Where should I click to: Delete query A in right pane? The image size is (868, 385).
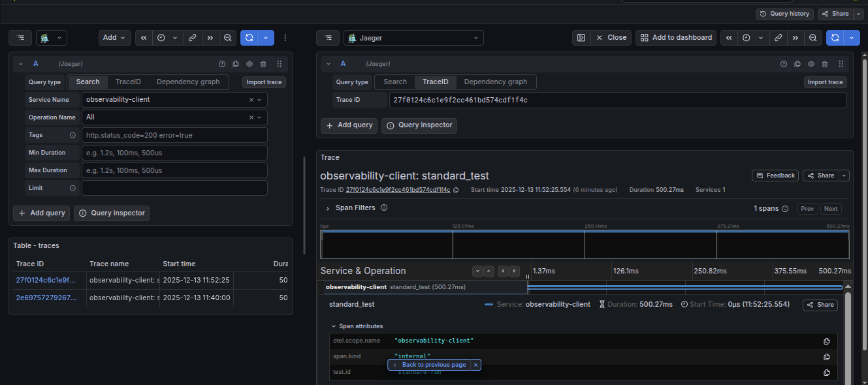(825, 64)
